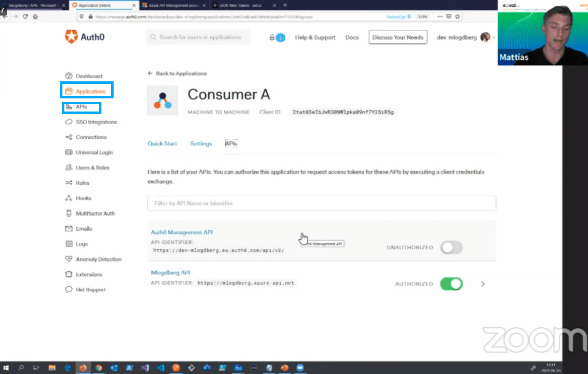
Task: Click the taskbar search icon
Action: coord(21,368)
